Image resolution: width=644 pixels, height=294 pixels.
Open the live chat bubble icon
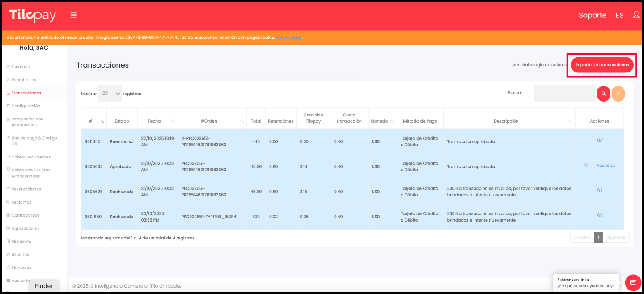pos(633,282)
